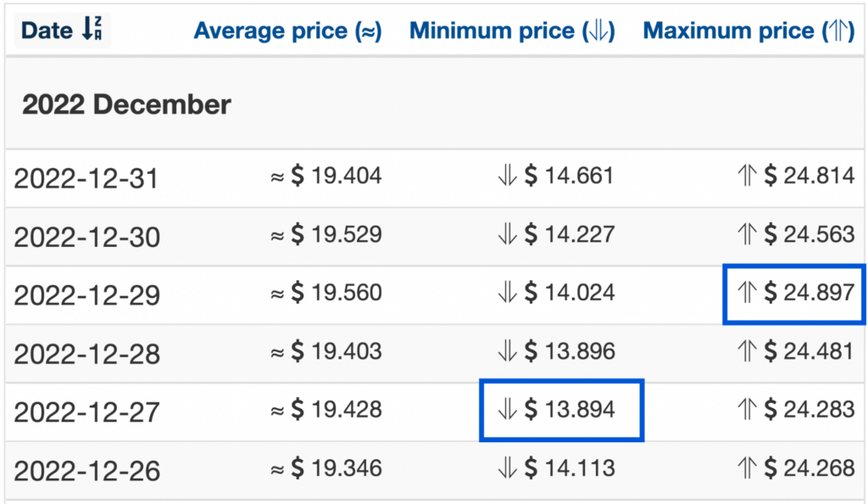Click the approx icon next to $ 19.404
Screen dimensions: 868x504
[x=277, y=177]
